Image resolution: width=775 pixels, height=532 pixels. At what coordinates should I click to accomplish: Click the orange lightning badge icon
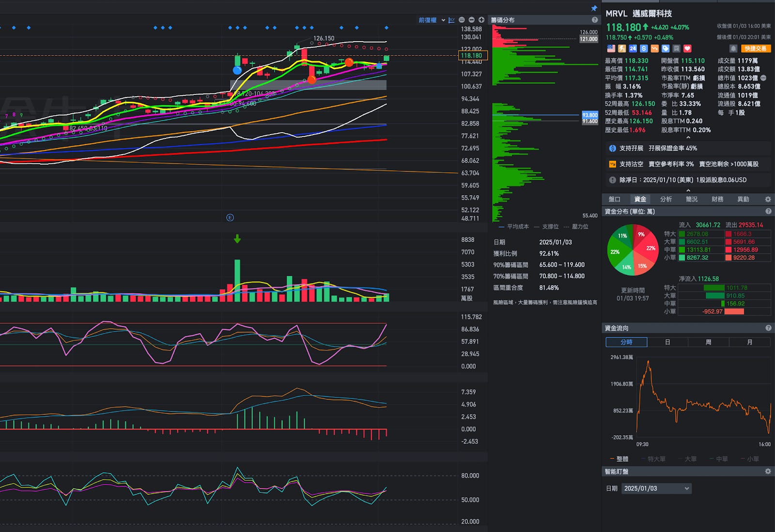[622, 48]
